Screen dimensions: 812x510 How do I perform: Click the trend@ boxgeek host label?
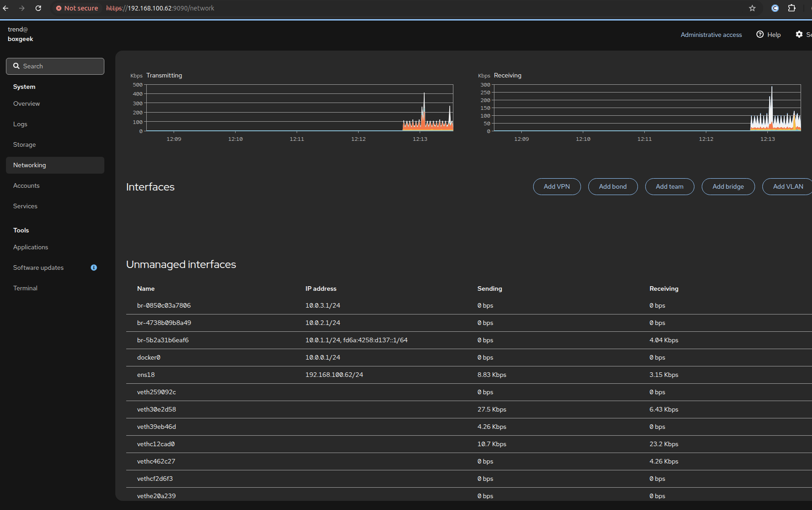21,34
